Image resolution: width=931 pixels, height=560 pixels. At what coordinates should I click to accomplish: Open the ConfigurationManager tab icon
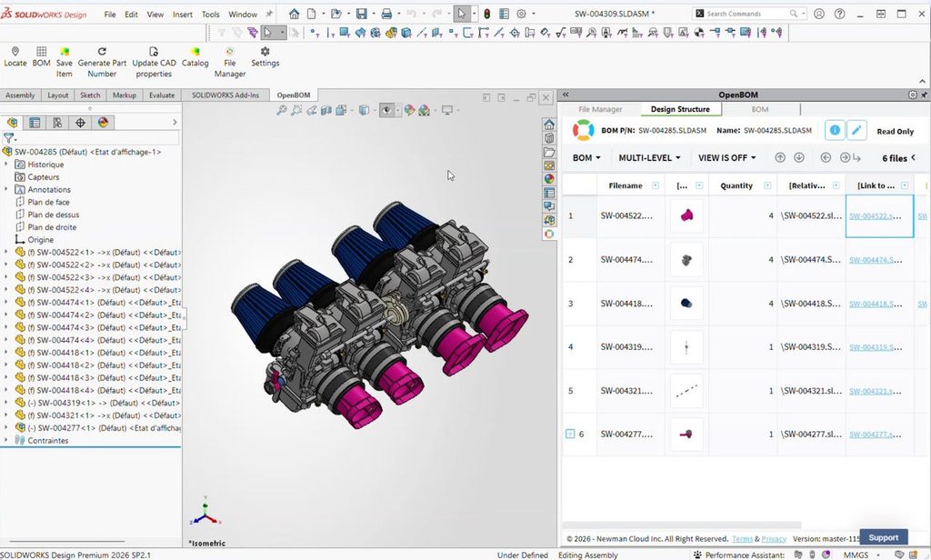coord(57,123)
